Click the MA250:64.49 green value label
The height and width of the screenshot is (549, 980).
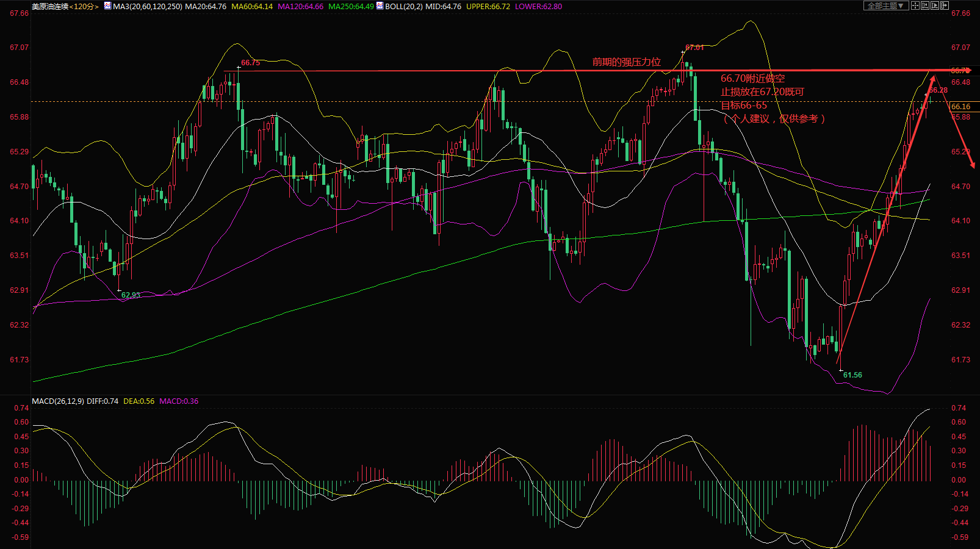[x=351, y=6]
